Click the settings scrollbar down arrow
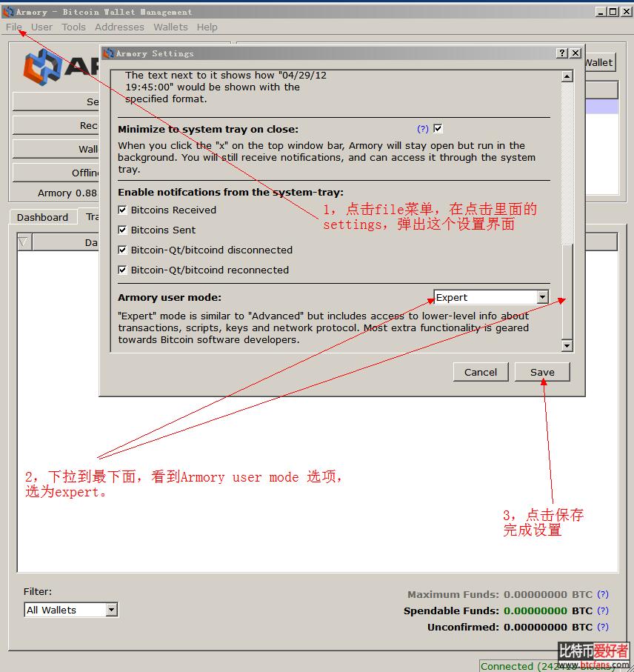The image size is (634, 672). (567, 345)
